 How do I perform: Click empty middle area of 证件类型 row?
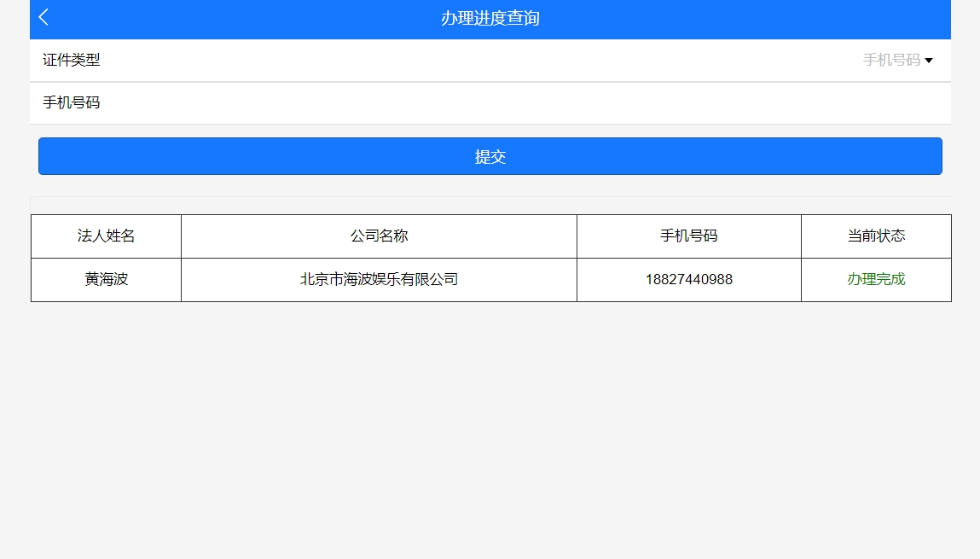(x=478, y=61)
